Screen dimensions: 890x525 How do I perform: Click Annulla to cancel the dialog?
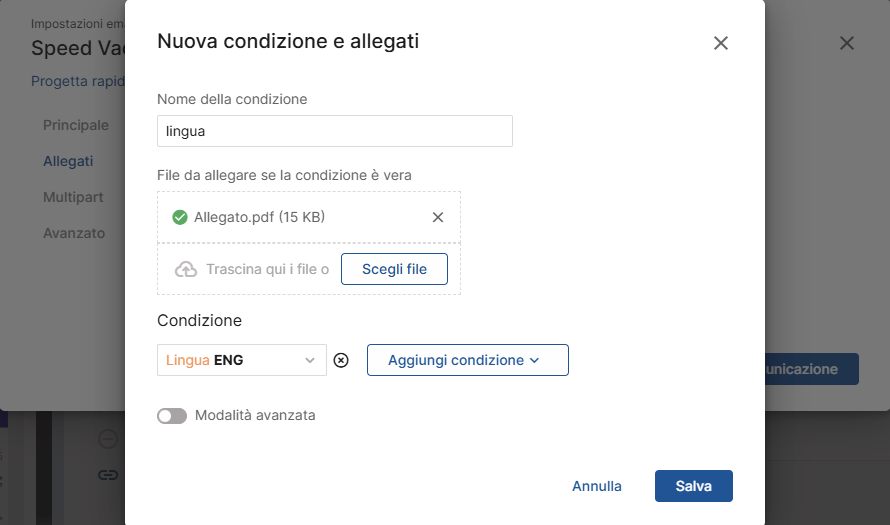click(597, 486)
